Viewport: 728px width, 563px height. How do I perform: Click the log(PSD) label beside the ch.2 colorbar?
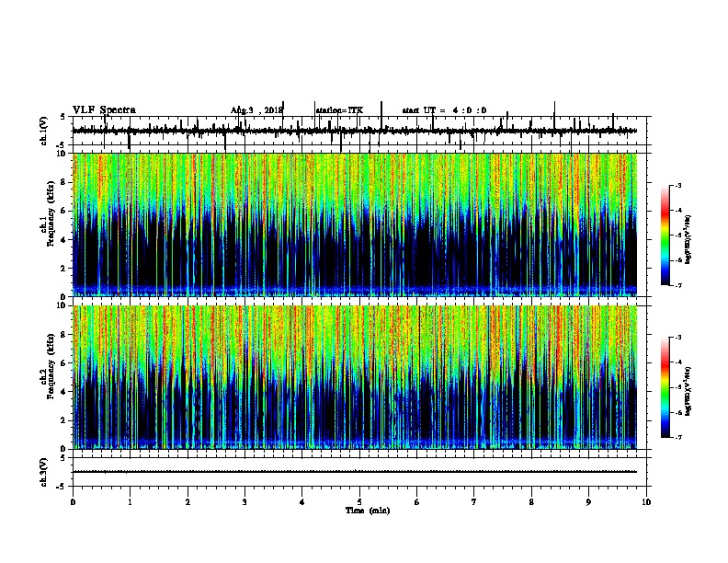tap(688, 391)
